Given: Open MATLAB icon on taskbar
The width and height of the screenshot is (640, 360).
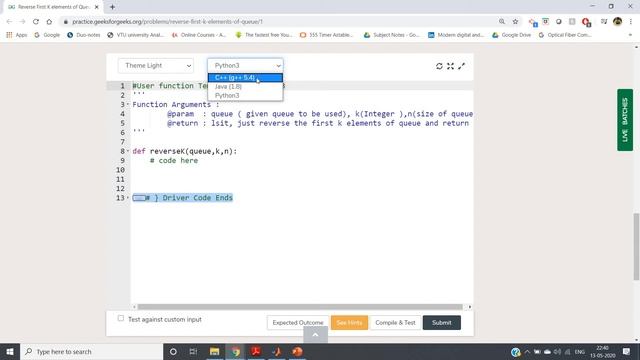Looking at the screenshot, I should (277, 351).
